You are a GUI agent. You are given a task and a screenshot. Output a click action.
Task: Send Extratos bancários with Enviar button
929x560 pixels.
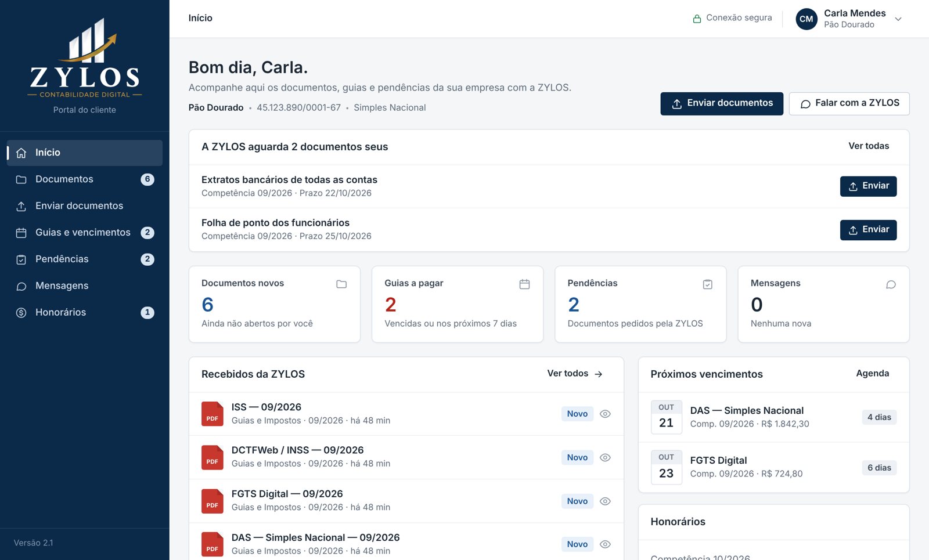point(868,186)
